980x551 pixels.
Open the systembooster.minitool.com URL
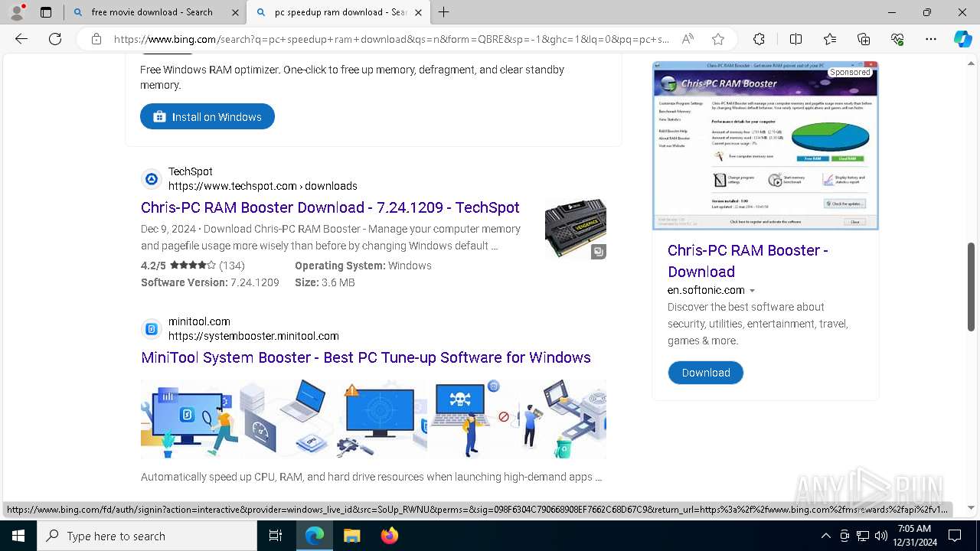(253, 336)
